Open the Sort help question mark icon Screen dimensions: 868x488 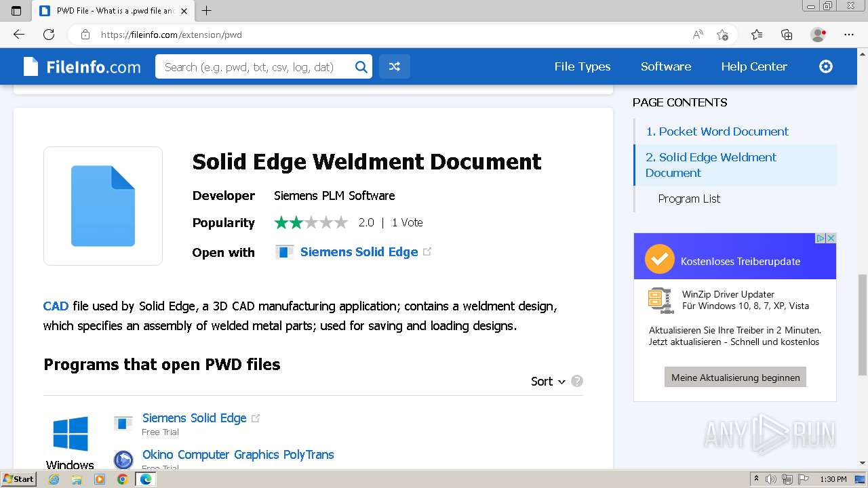click(577, 381)
